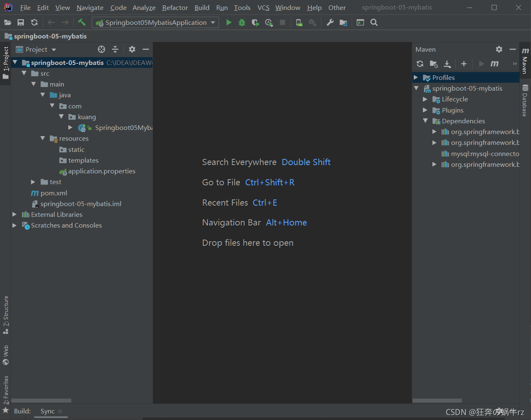The height and width of the screenshot is (420, 531).
Task: Open the Tools menu
Action: 242,7
